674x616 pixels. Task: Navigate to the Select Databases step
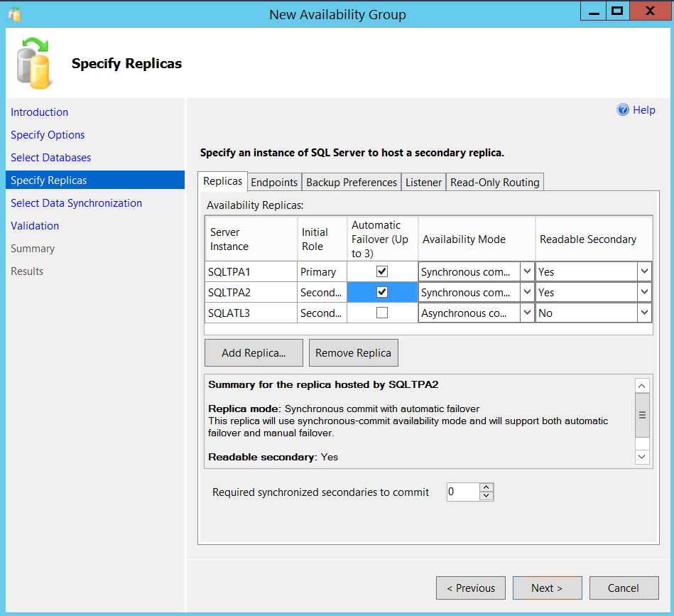(49, 157)
